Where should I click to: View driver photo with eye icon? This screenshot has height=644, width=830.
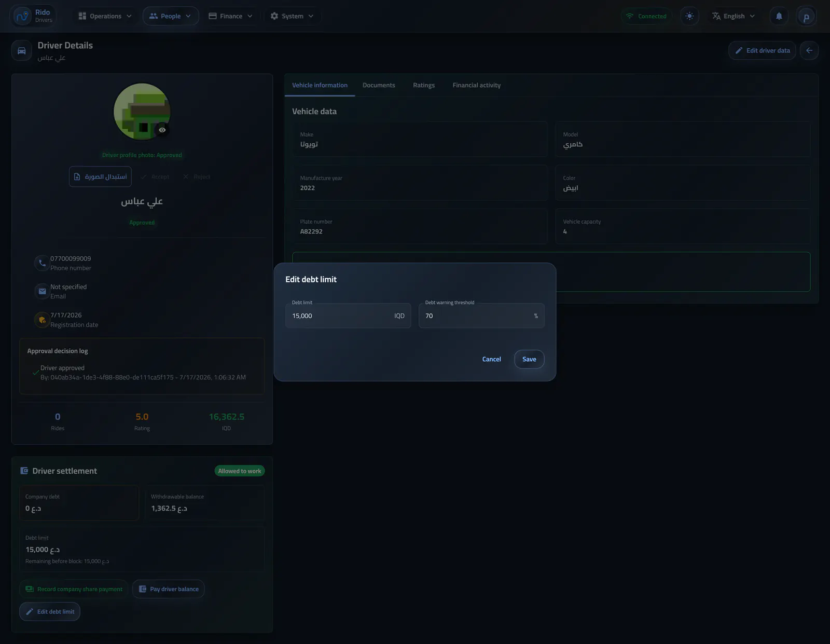point(162,130)
